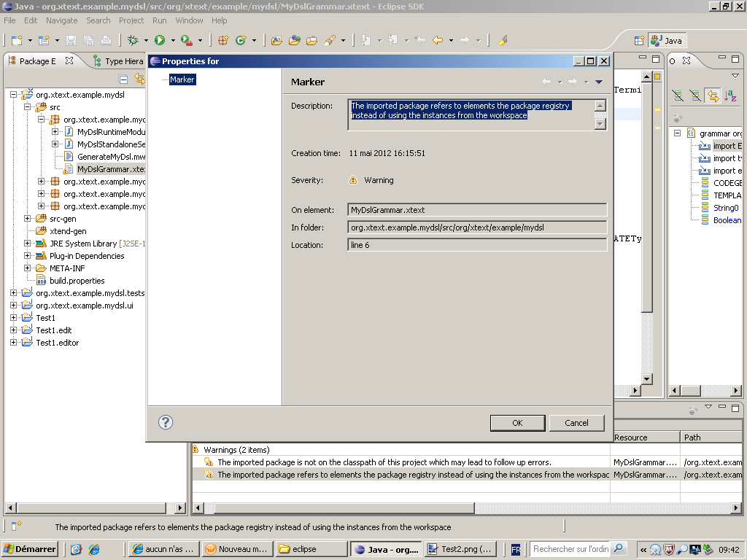Click the warning icon beside Warnings (2 items)
The height and width of the screenshot is (560, 747).
196,449
